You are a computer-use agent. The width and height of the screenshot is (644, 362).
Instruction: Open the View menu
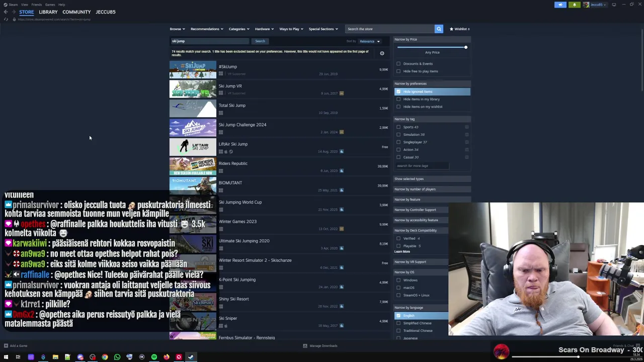click(24, 5)
